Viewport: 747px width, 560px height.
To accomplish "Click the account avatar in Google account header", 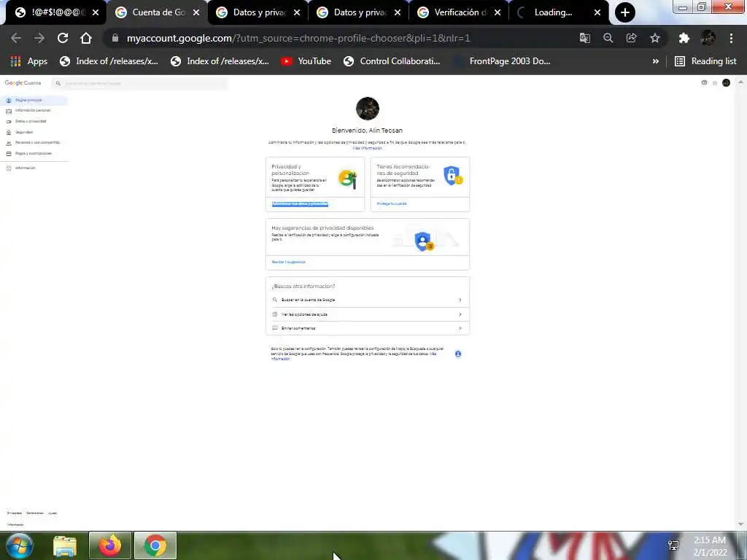I will [x=726, y=83].
